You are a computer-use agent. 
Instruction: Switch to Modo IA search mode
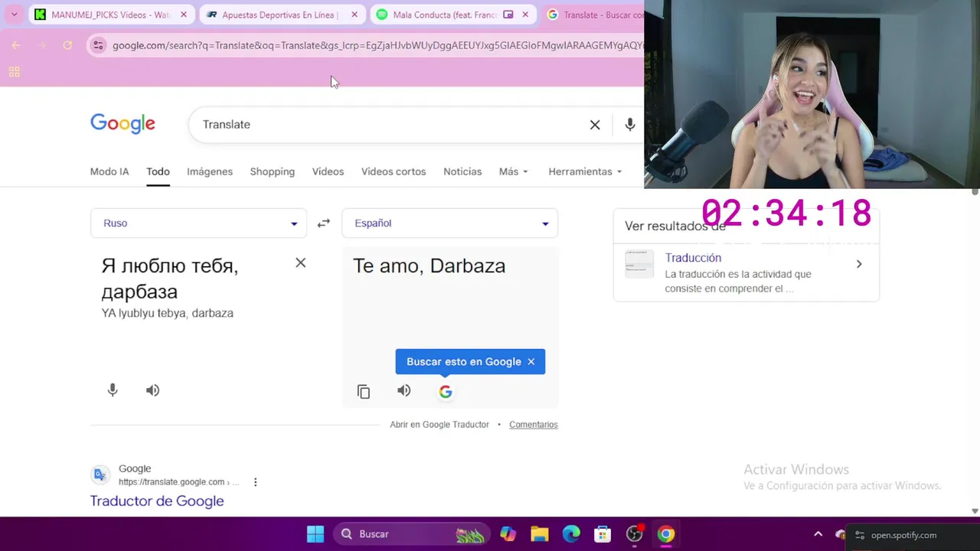(109, 171)
